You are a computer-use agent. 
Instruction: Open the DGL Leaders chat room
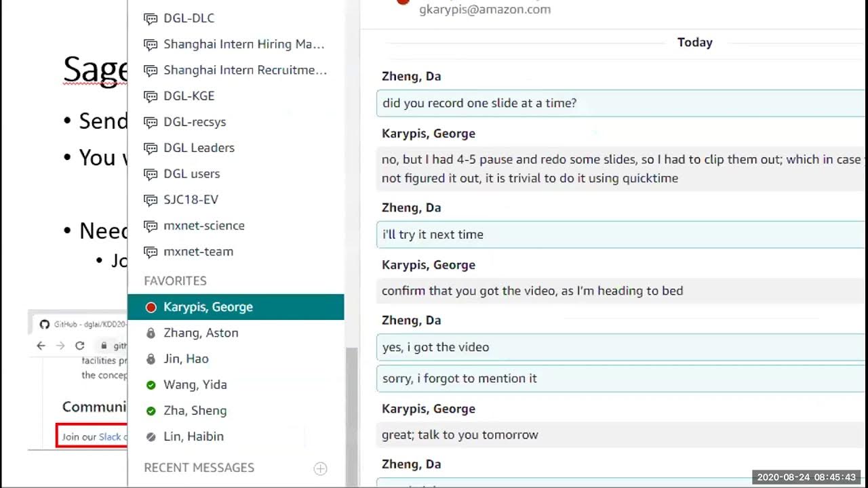pos(199,148)
